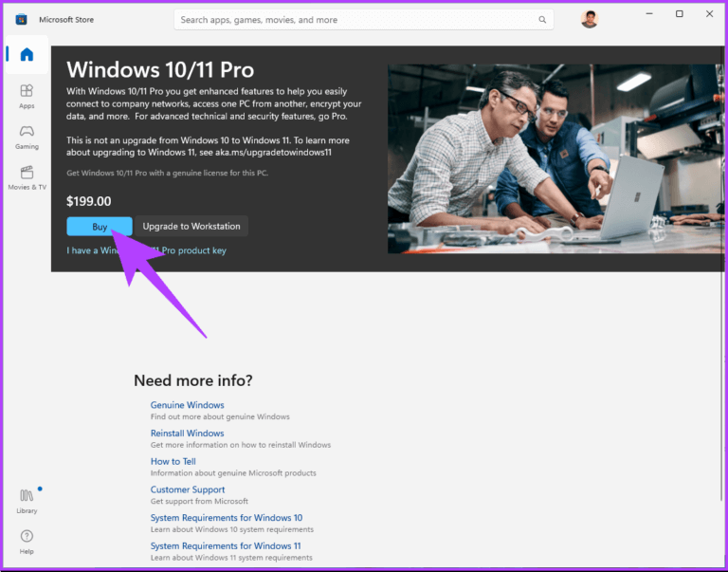Open System Requirements for Windows 11 link
728x572 pixels.
coord(226,546)
